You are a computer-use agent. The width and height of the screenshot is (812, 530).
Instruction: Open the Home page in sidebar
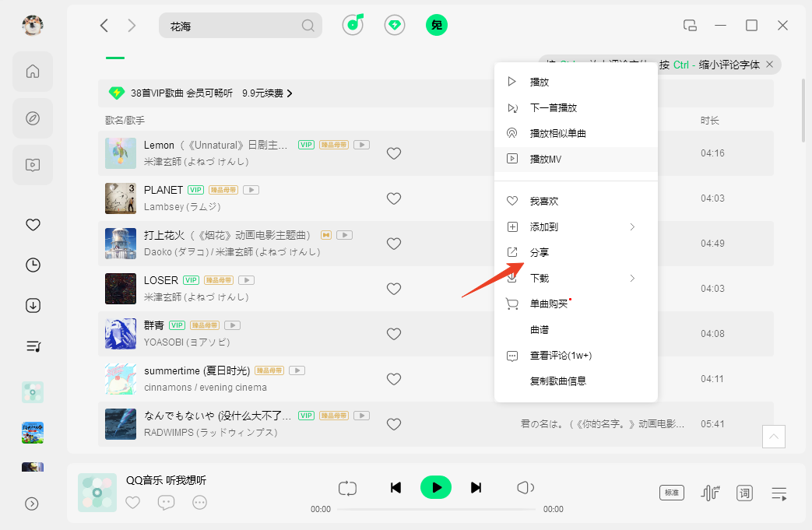click(33, 72)
